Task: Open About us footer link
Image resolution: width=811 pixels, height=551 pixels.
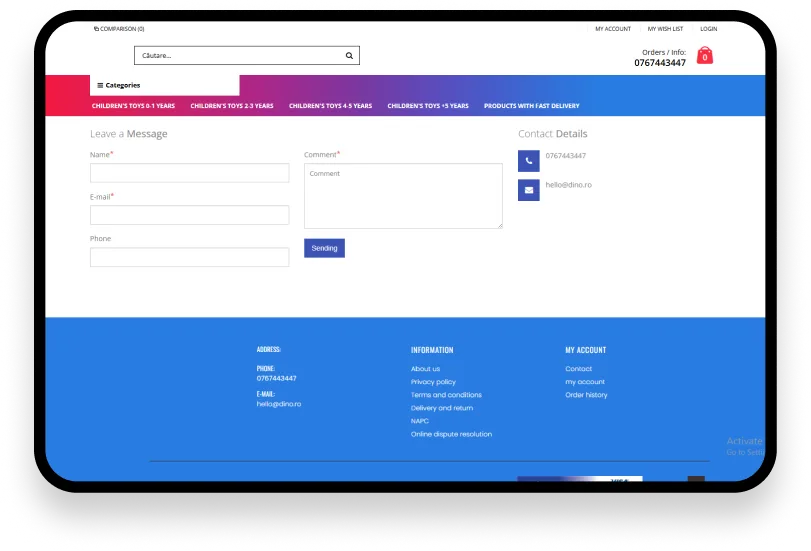Action: [425, 369]
